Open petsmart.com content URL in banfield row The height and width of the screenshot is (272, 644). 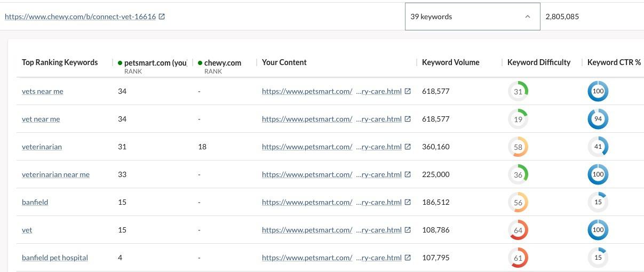331,202
